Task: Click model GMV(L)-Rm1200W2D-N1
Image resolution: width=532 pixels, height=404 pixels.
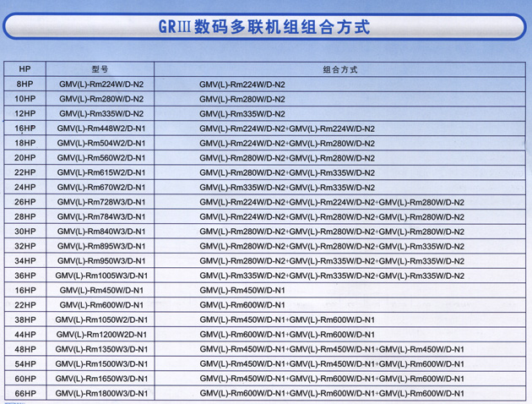Action: click(101, 335)
